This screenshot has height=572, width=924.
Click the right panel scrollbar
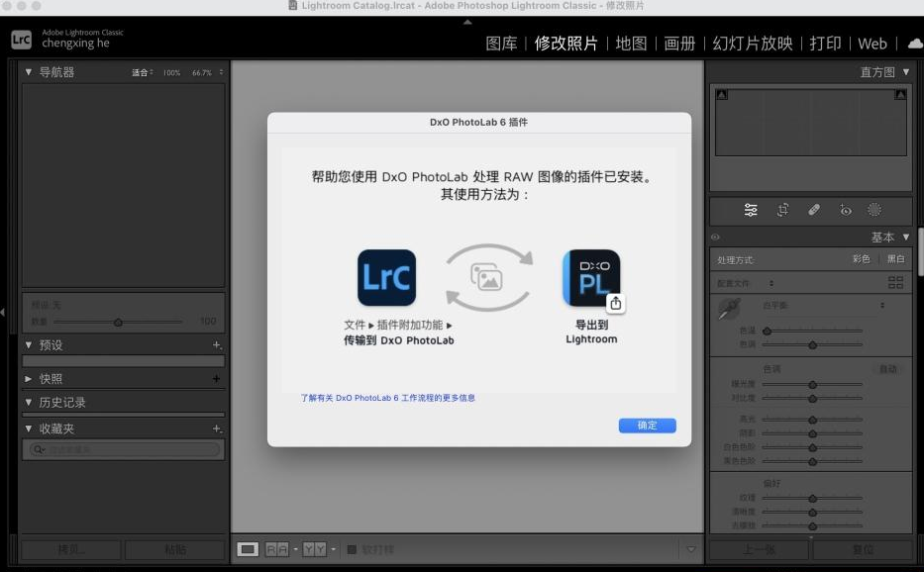click(920, 253)
